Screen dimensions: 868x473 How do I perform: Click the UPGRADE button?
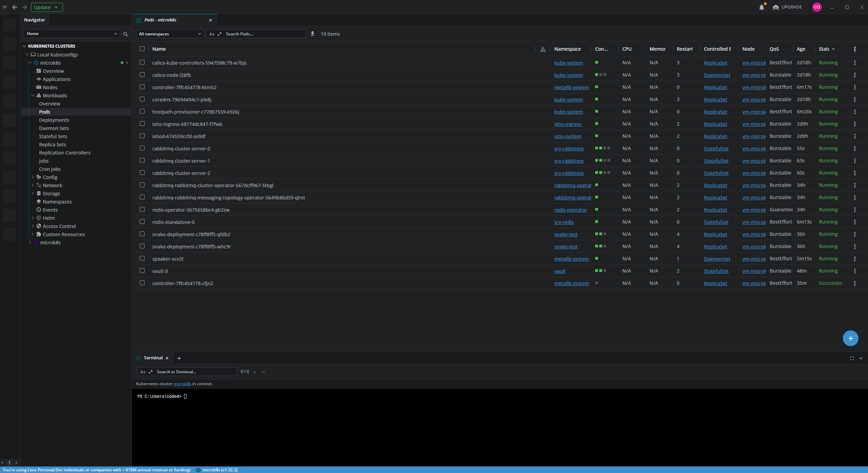tap(787, 7)
